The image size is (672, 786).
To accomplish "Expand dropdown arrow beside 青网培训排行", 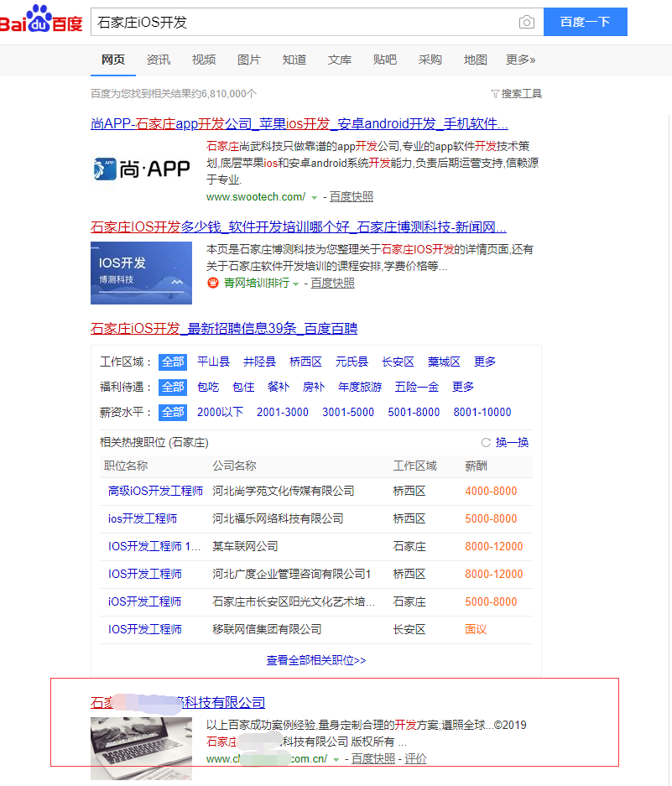I will tap(296, 284).
